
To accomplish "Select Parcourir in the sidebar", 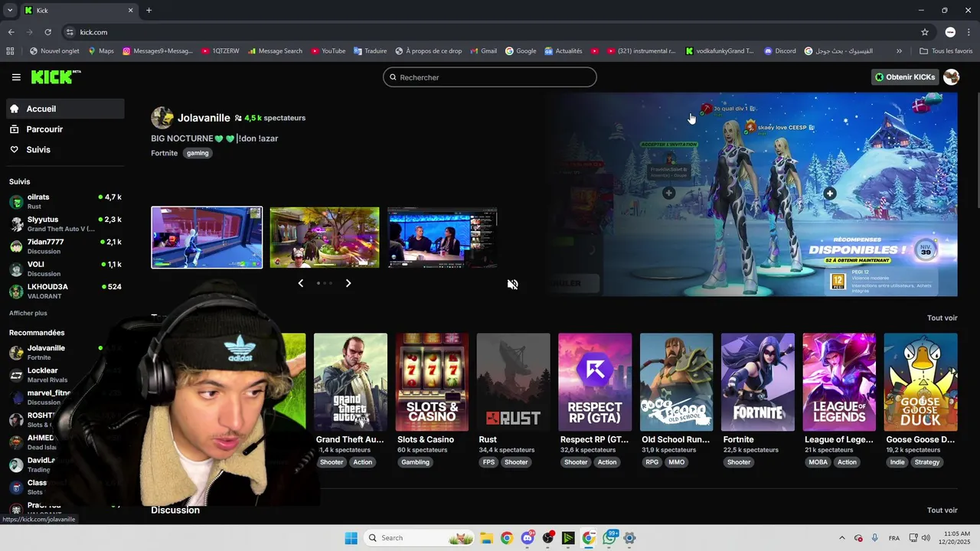I will 65,129.
